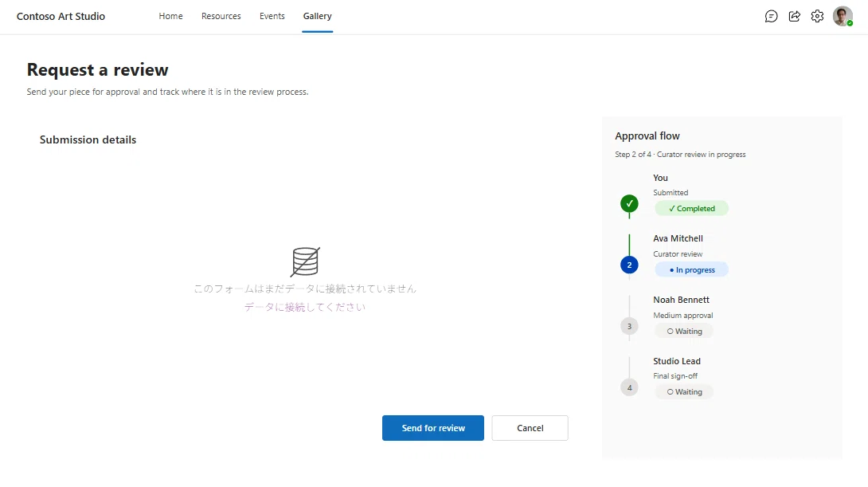Click the 'You' step name
Viewport: 868px width, 487px height.
pyautogui.click(x=660, y=178)
